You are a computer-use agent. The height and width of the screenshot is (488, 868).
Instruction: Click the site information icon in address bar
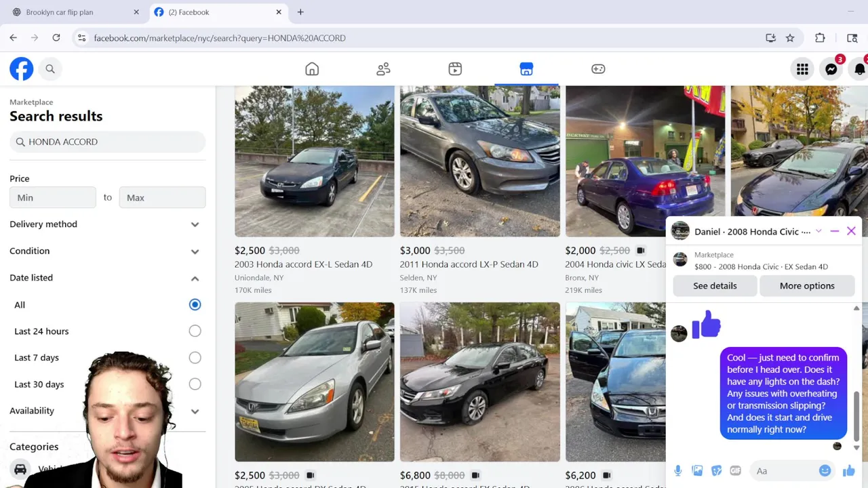(x=81, y=38)
